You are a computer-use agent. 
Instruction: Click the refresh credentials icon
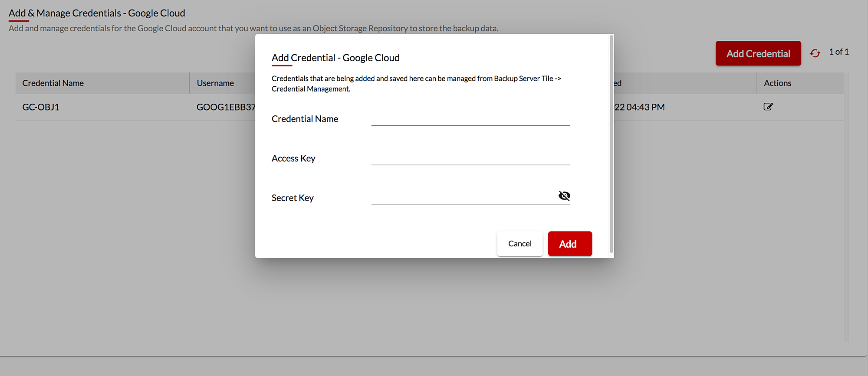pyautogui.click(x=815, y=53)
